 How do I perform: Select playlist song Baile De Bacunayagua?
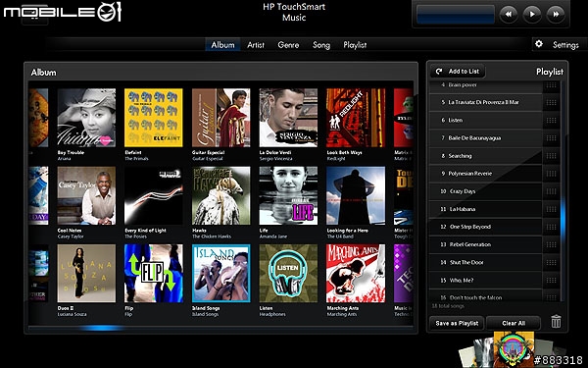(486, 138)
